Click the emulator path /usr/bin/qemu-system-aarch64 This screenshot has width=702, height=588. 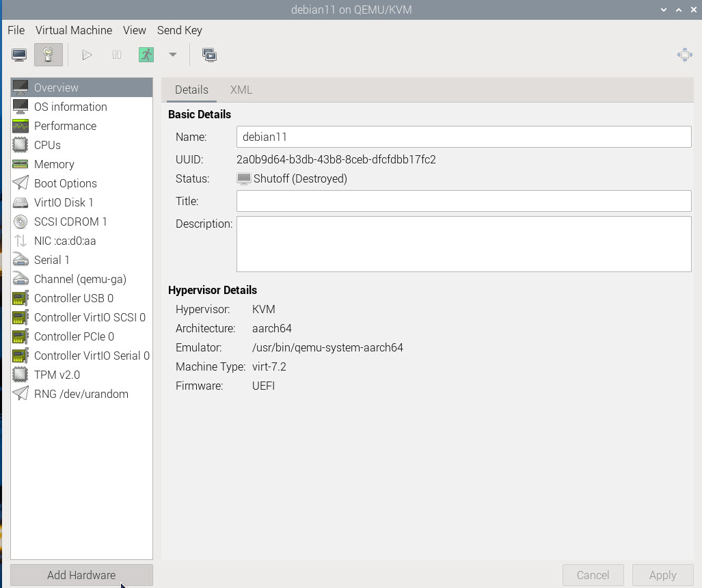tap(327, 347)
